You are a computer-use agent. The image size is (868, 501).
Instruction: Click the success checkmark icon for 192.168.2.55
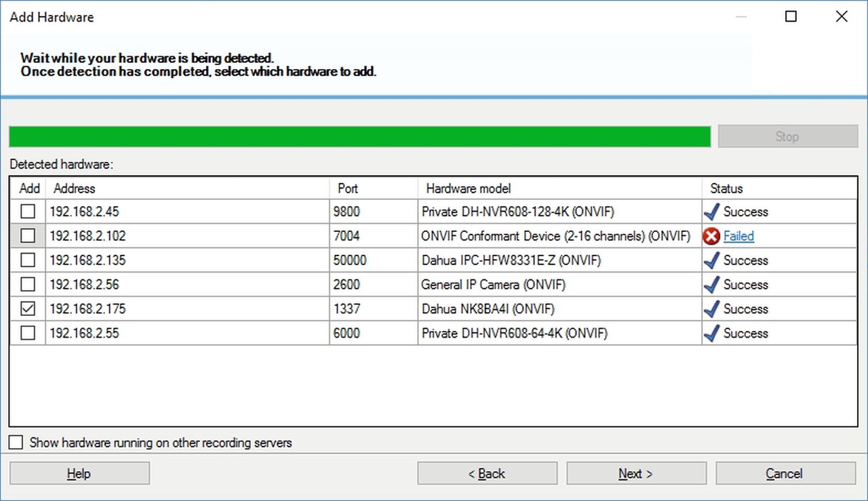pyautogui.click(x=711, y=334)
